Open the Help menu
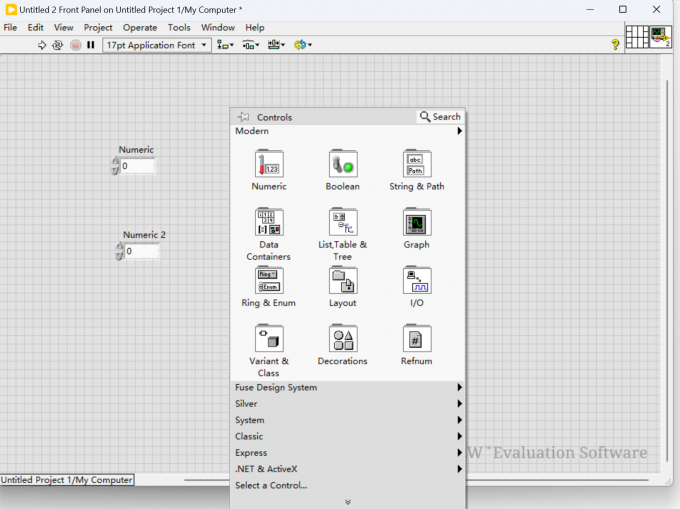 [x=255, y=27]
